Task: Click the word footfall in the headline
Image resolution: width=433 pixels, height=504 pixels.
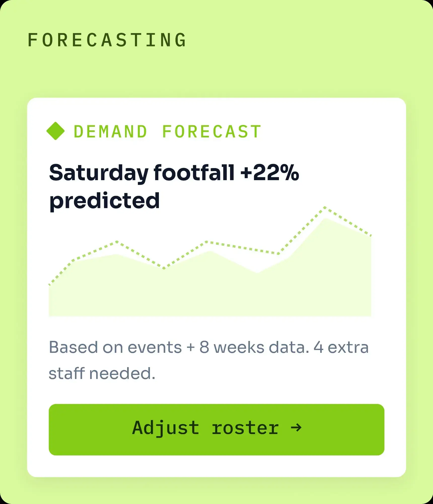Action: 194,173
